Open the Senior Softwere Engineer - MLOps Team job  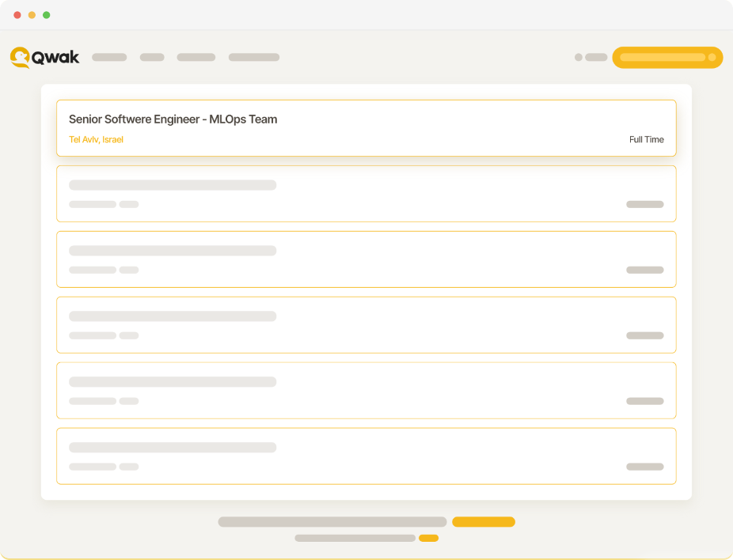pyautogui.click(x=173, y=119)
